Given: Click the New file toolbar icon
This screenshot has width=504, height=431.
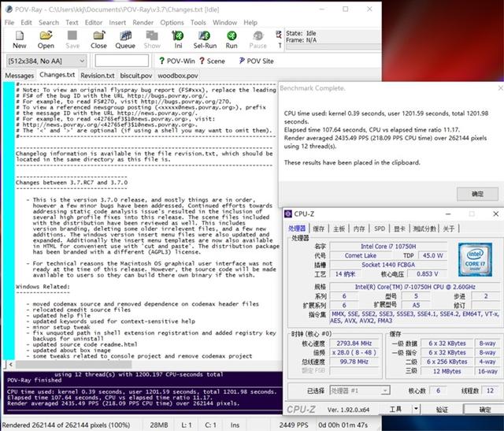Looking at the screenshot, I should pos(19,39).
